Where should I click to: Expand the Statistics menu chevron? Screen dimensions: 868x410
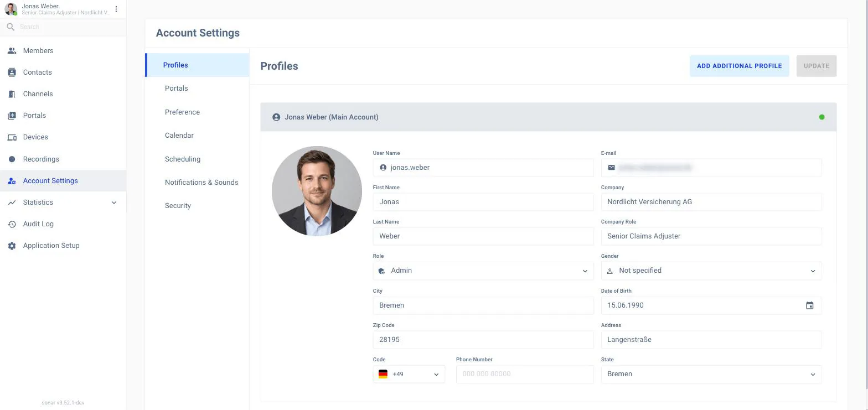pyautogui.click(x=114, y=203)
